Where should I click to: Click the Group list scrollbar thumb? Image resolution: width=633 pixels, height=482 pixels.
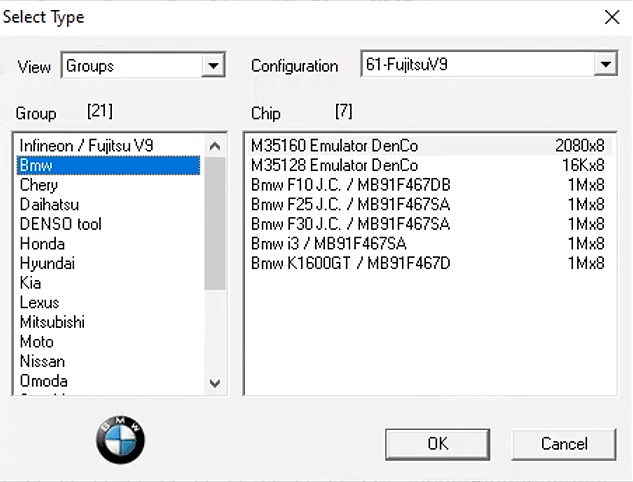[x=215, y=223]
